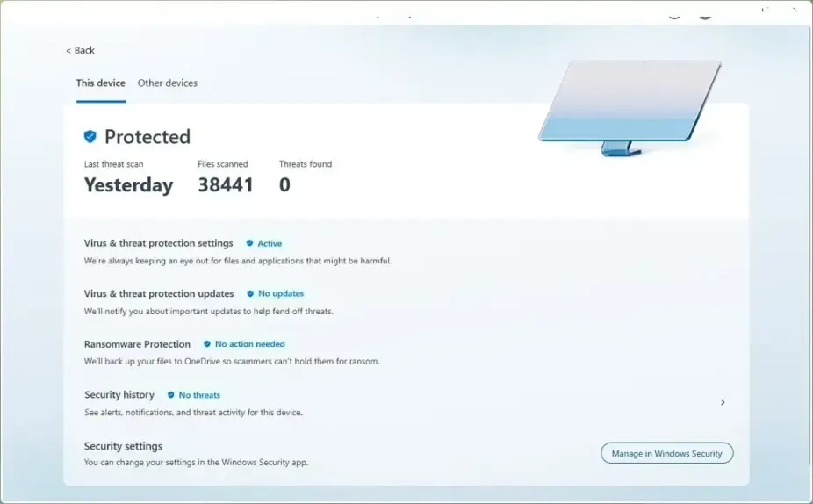
Task: Click the shield icon beside No action needed
Action: coord(207,344)
